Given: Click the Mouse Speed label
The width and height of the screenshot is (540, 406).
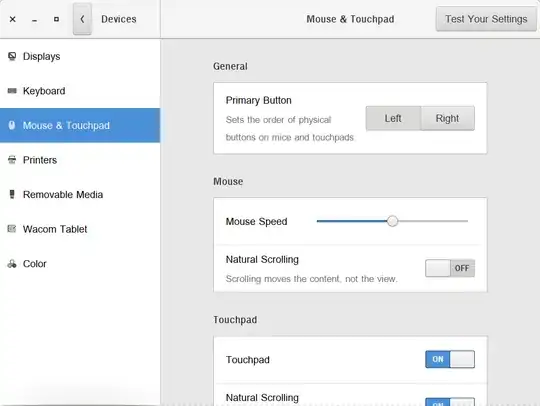Looking at the screenshot, I should point(257,221).
